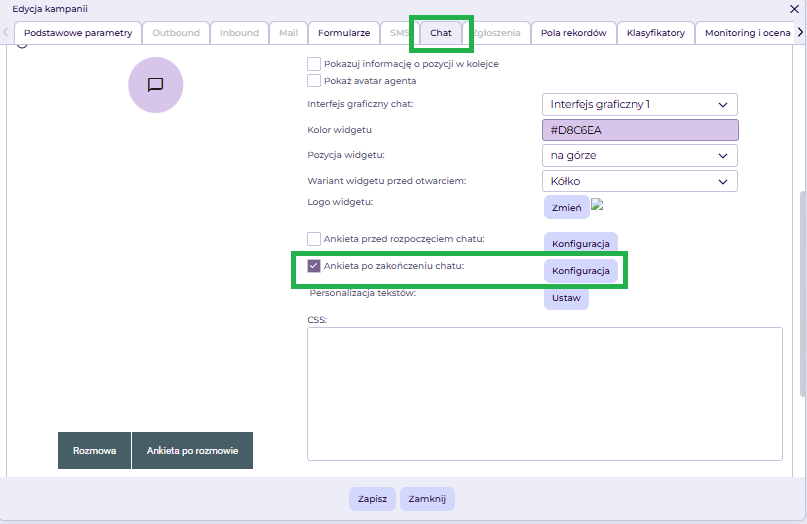Click the dialog vertical scrollbar

pos(803,293)
